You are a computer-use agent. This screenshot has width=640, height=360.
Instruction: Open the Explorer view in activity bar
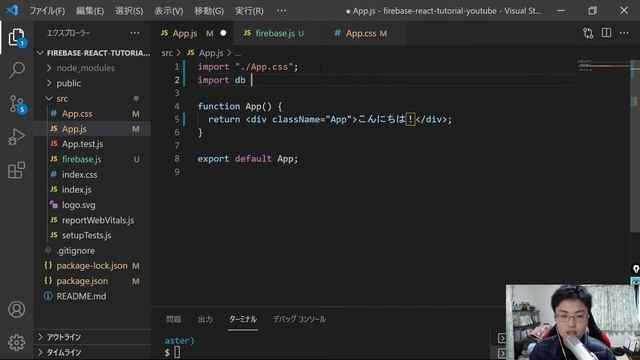tap(17, 38)
